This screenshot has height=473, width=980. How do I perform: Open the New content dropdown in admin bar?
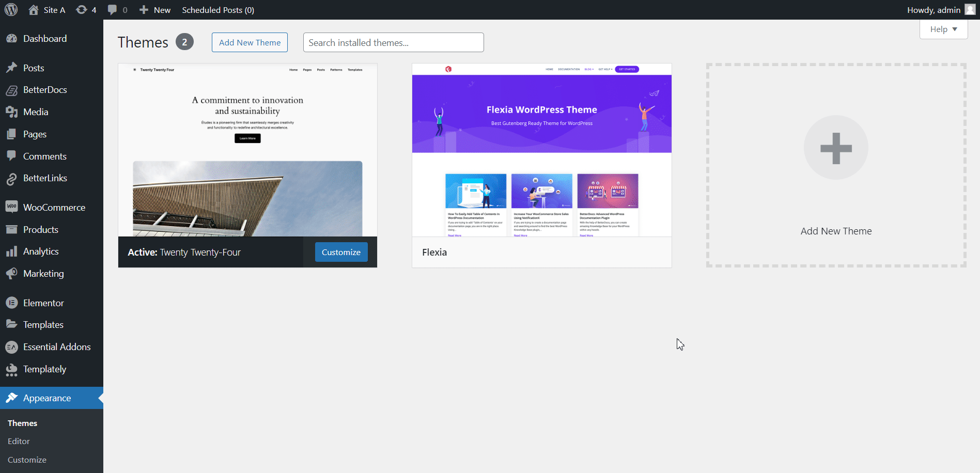click(x=154, y=9)
